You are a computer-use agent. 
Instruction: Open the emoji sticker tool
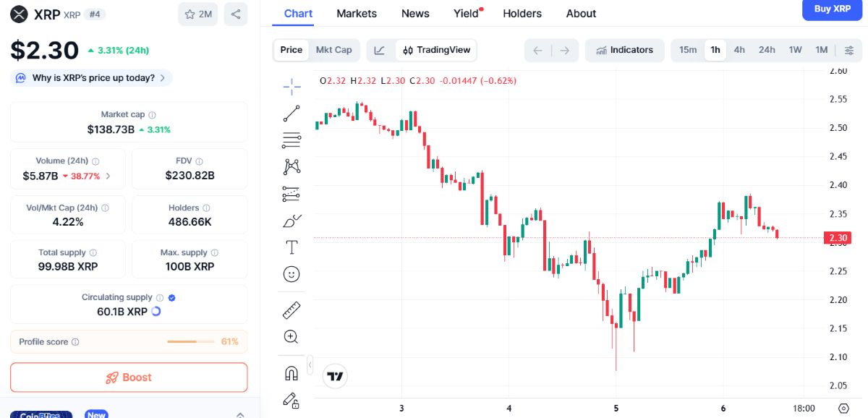(292, 274)
